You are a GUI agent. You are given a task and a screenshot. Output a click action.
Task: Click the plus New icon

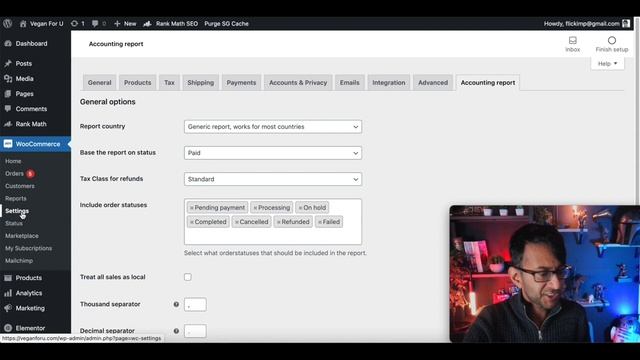(x=117, y=24)
